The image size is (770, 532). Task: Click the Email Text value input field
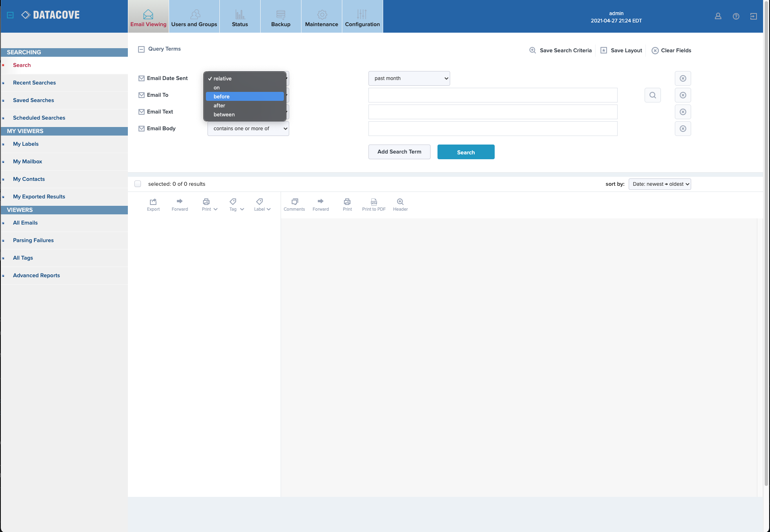click(x=493, y=112)
